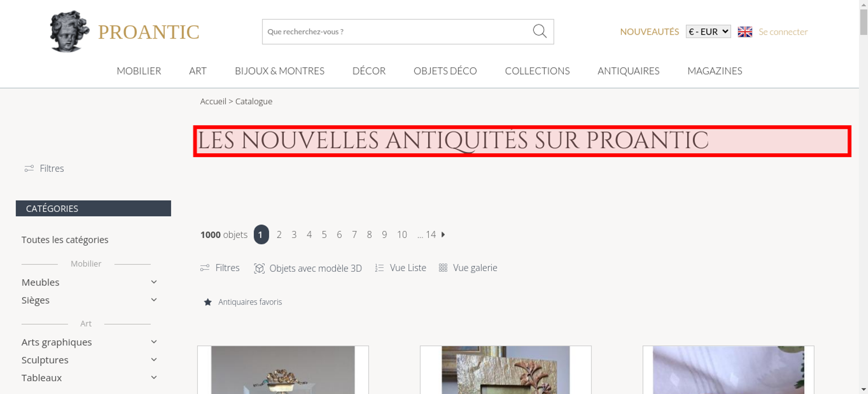Open the sidebar Filtres sliders icon

(29, 168)
